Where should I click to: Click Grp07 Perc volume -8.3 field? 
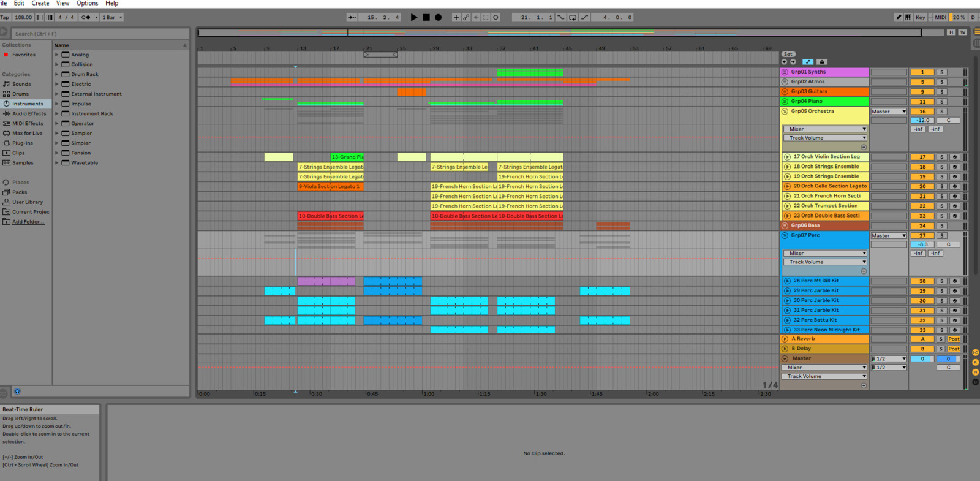[x=922, y=244]
